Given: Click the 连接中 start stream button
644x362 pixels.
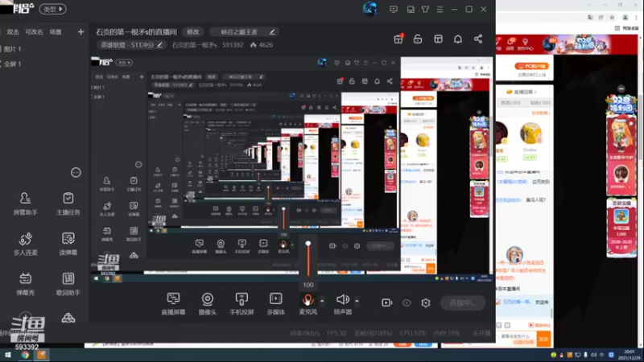Looking at the screenshot, I should click(462, 303).
